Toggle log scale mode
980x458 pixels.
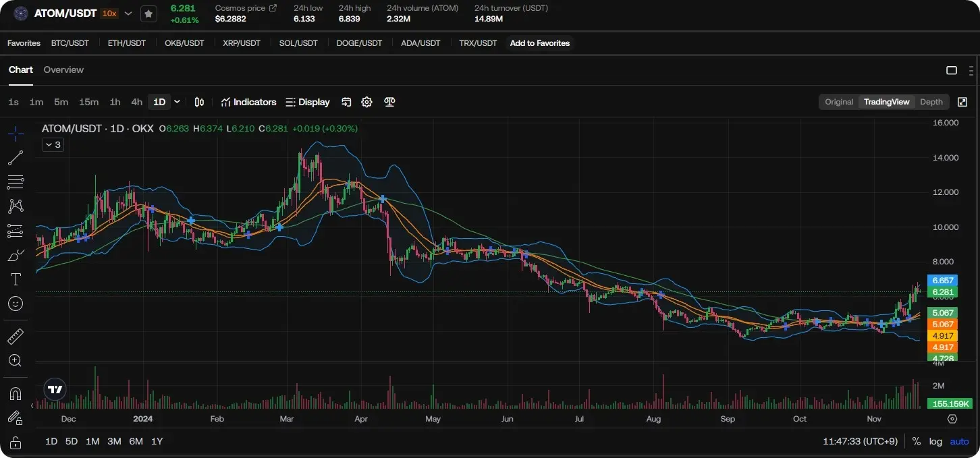pyautogui.click(x=935, y=442)
